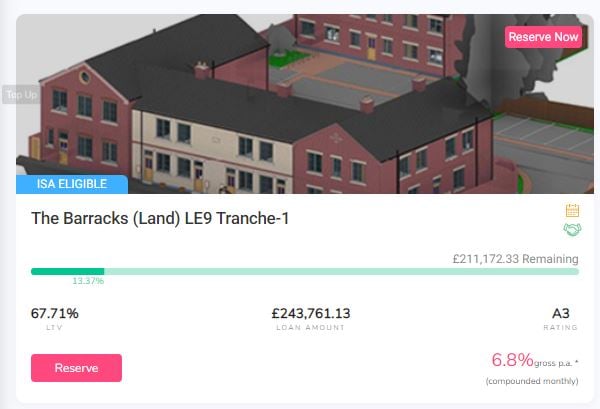Click the LOAN AMOUNT caption label
This screenshot has height=409, width=600.
pyautogui.click(x=311, y=328)
